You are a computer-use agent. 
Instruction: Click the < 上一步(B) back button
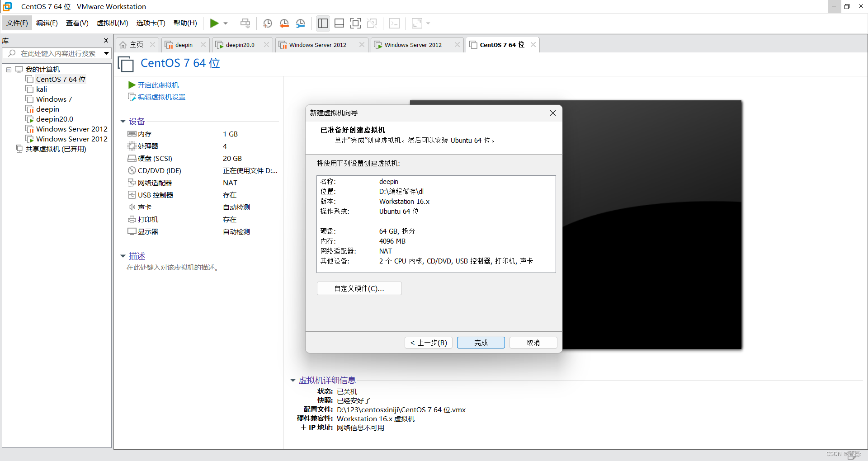point(429,343)
